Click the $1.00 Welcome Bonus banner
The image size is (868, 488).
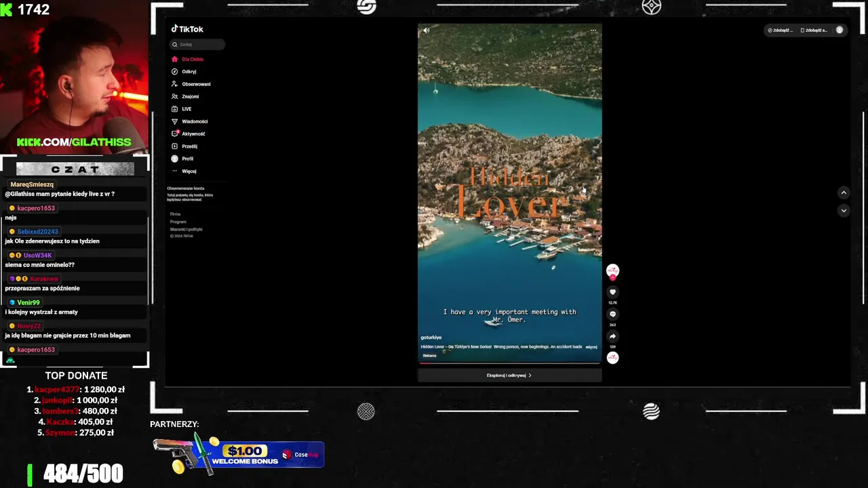point(238,453)
